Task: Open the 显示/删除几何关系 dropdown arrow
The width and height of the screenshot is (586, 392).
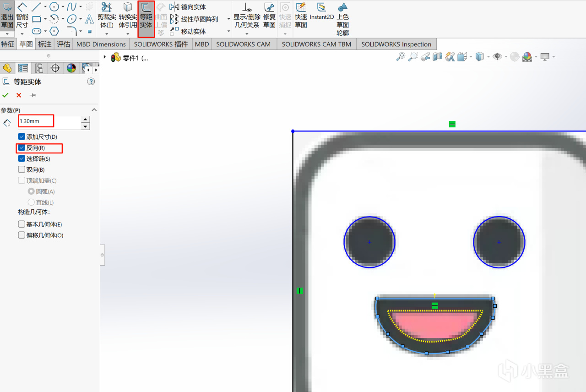Action: pos(246,34)
